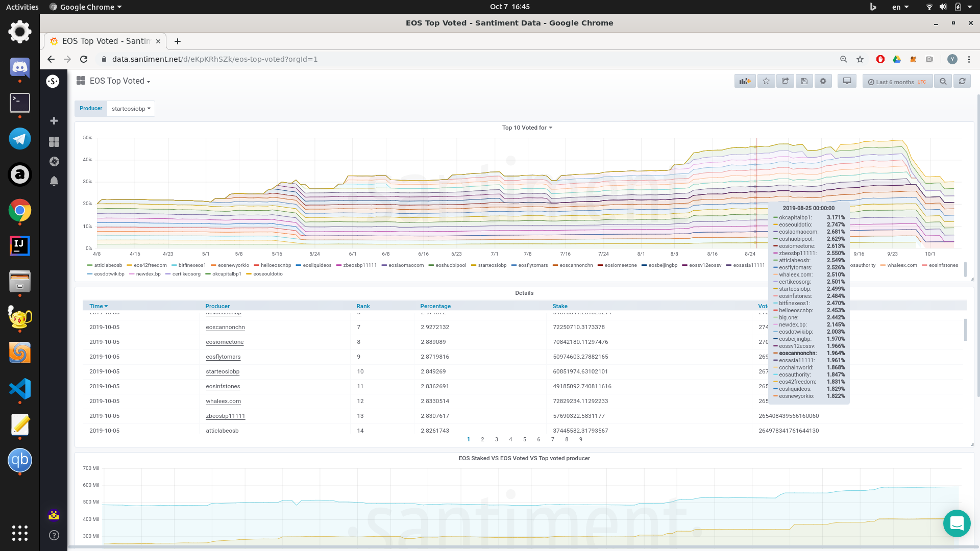Viewport: 980px width, 551px height.
Task: Open Dashboards menu in the sidebar
Action: pos(54,142)
